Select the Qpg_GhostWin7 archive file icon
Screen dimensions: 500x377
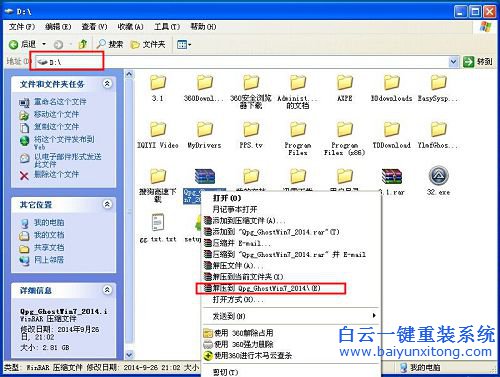pos(204,176)
